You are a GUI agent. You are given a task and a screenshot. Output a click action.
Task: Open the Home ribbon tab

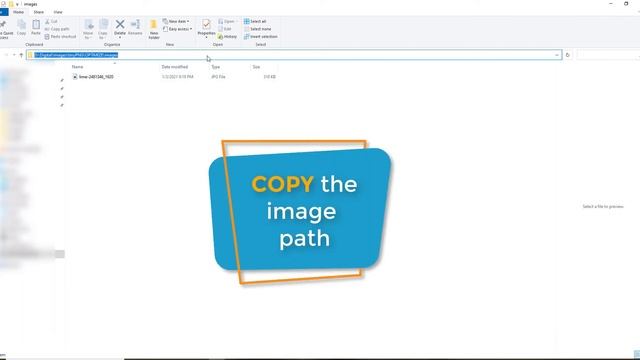pos(18,12)
